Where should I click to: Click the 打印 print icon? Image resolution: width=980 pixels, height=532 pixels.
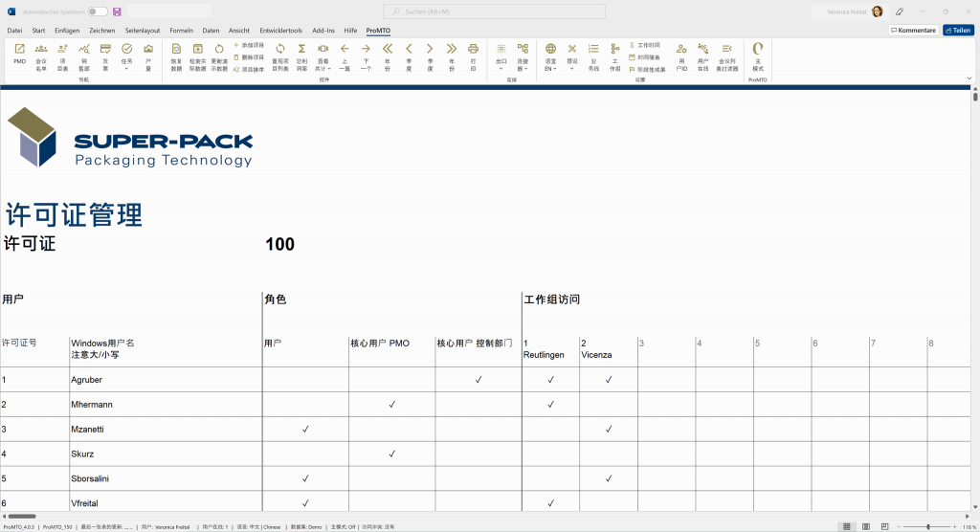coord(473,54)
